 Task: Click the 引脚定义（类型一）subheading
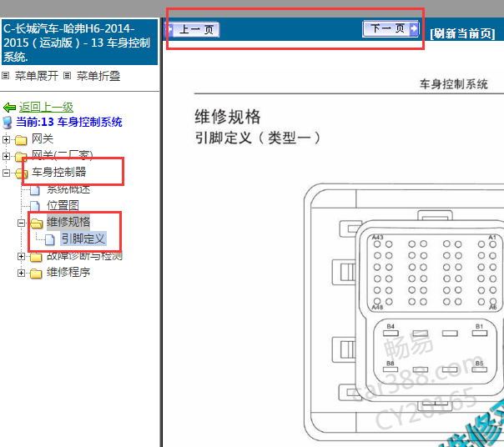pyautogui.click(x=258, y=138)
